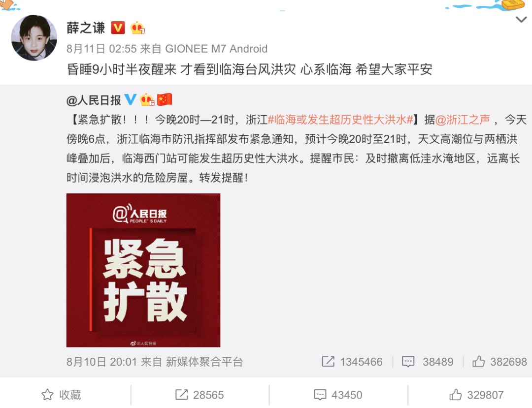Open the #临海或发生超历史性大洪水# hashtag

[340, 120]
